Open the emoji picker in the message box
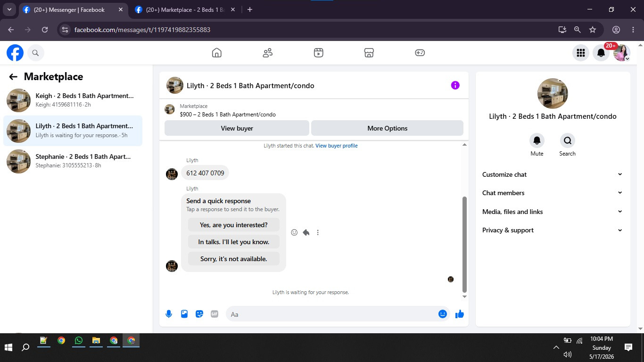This screenshot has width=644, height=362. (443, 314)
